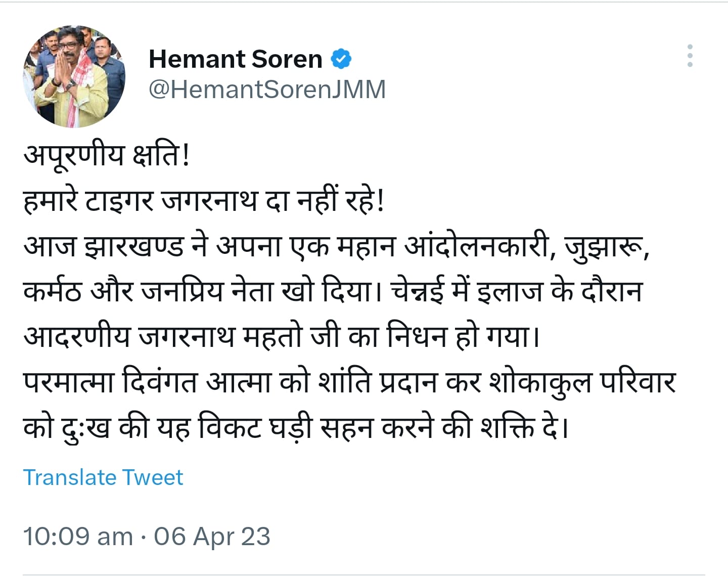Click the blue verified badge

[341, 59]
